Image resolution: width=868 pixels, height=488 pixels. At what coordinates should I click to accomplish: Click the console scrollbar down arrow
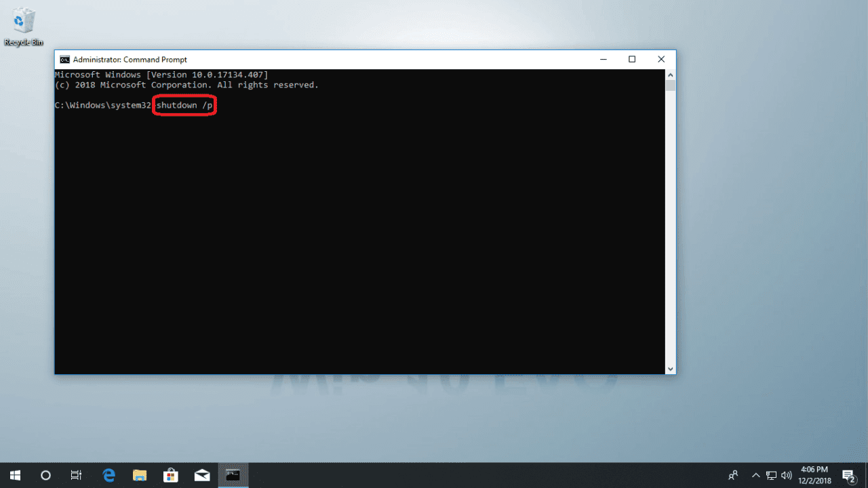tap(671, 368)
